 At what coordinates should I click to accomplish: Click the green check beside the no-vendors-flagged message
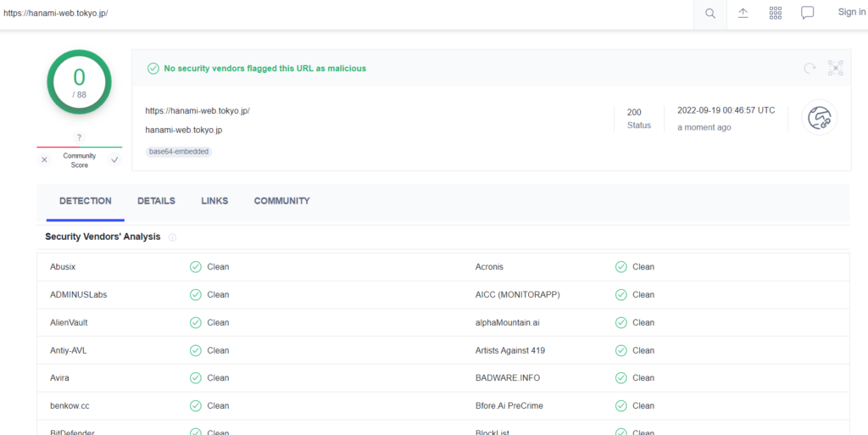153,69
